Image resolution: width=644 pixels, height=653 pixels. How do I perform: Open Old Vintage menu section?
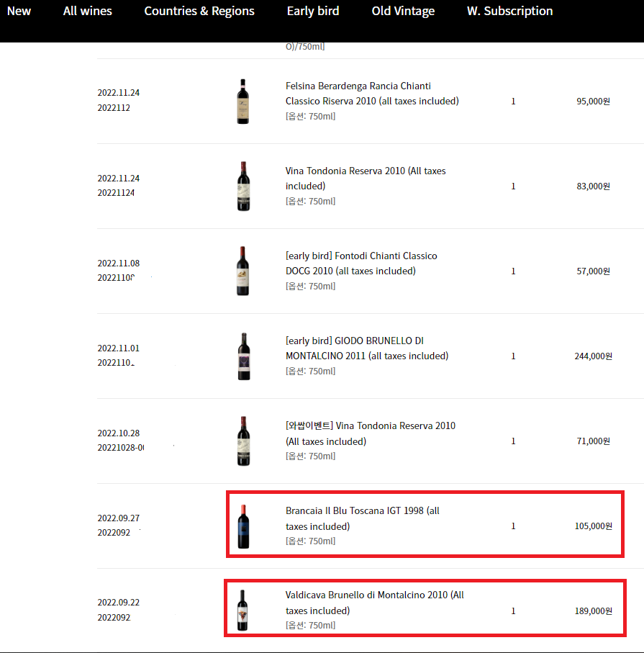pyautogui.click(x=403, y=11)
